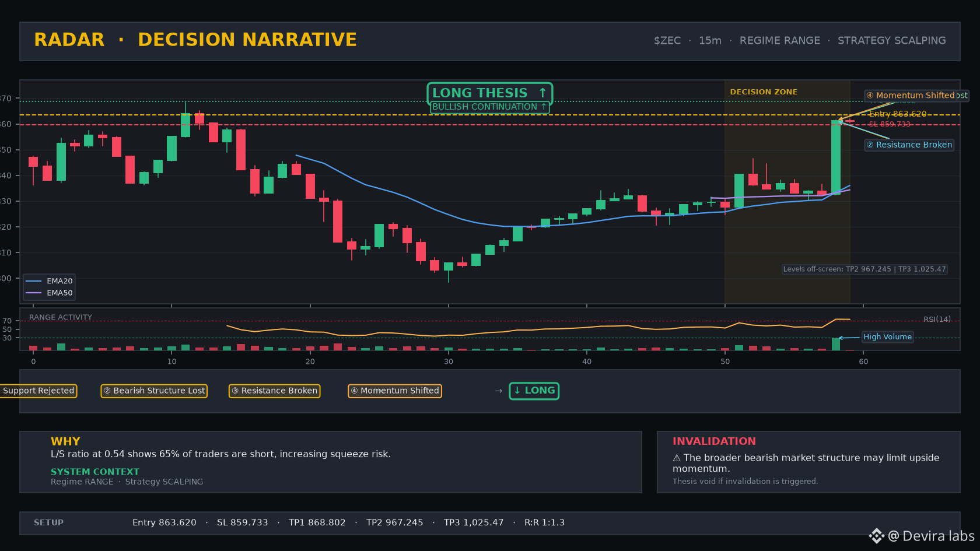
Task: Click the L/S ratio explanation sentence
Action: coord(220,454)
